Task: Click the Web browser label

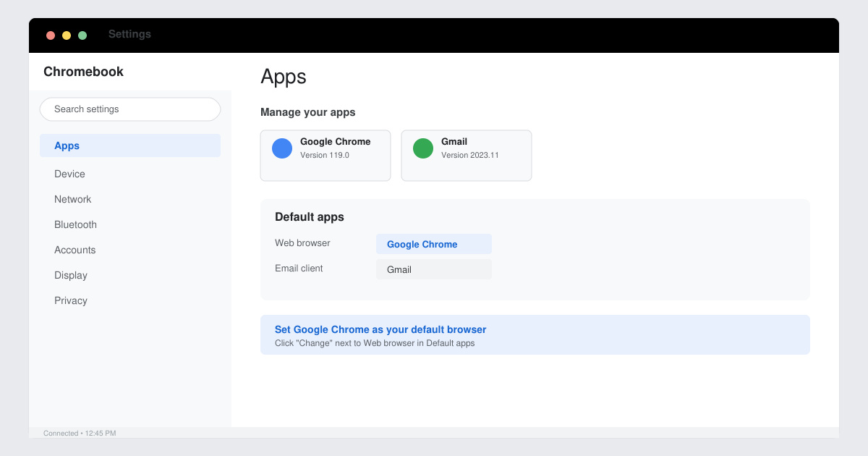Action: point(302,243)
